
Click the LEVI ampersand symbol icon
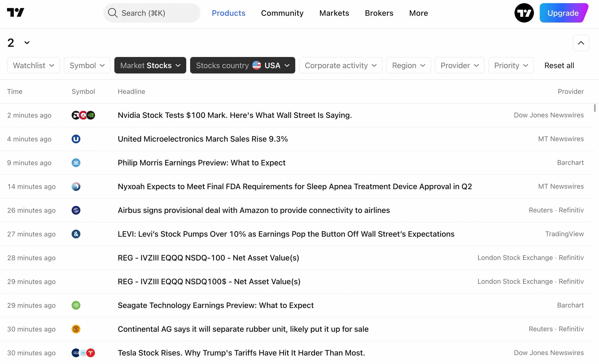click(76, 234)
